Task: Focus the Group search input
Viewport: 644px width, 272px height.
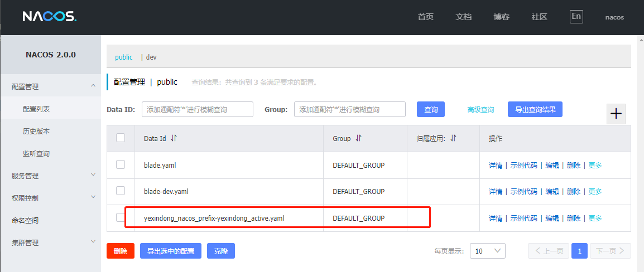Action: 350,110
